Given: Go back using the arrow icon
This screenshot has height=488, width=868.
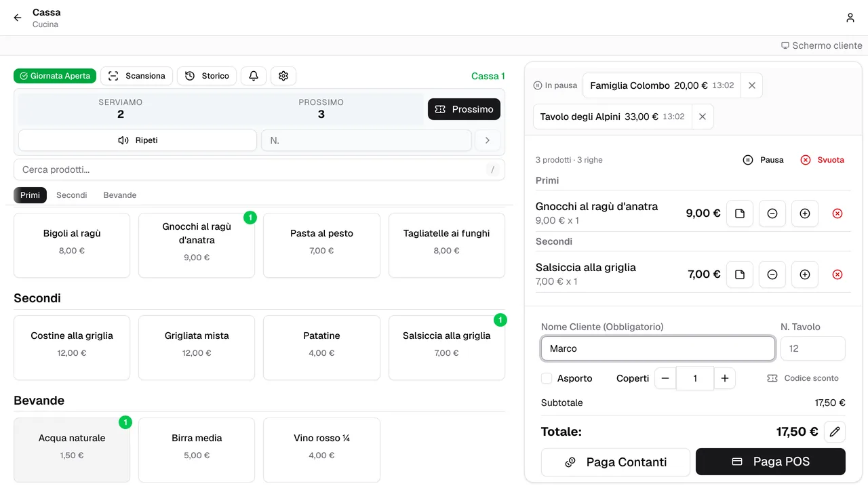Looking at the screenshot, I should [x=18, y=18].
